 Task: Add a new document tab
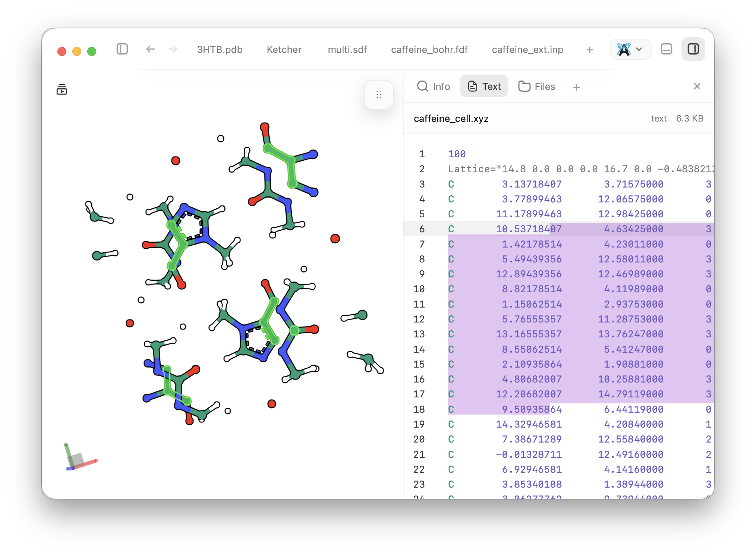(589, 50)
